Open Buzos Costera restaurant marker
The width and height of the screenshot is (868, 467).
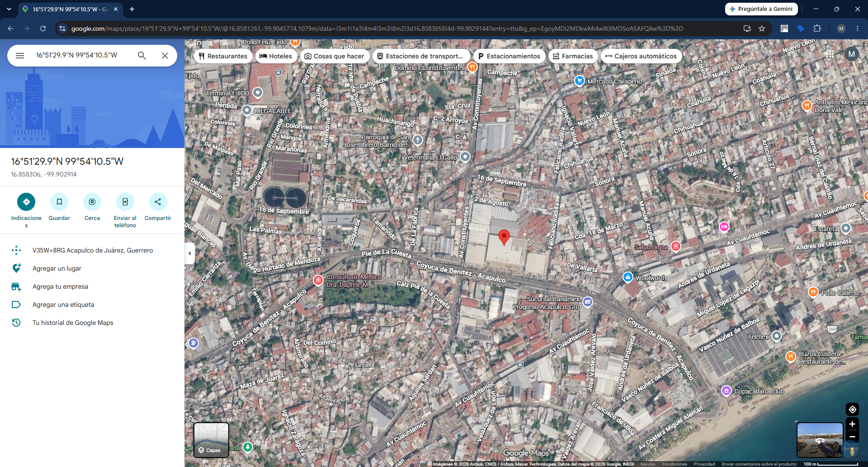coord(790,357)
